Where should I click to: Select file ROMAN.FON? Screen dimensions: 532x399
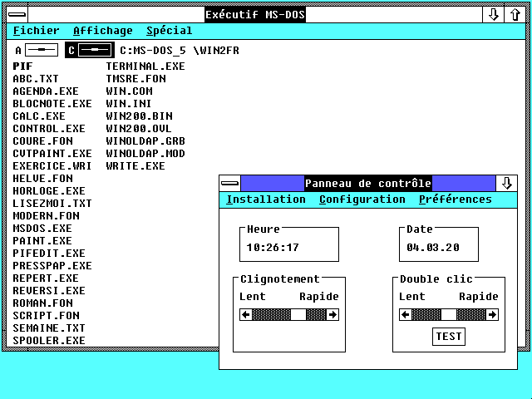click(42, 303)
